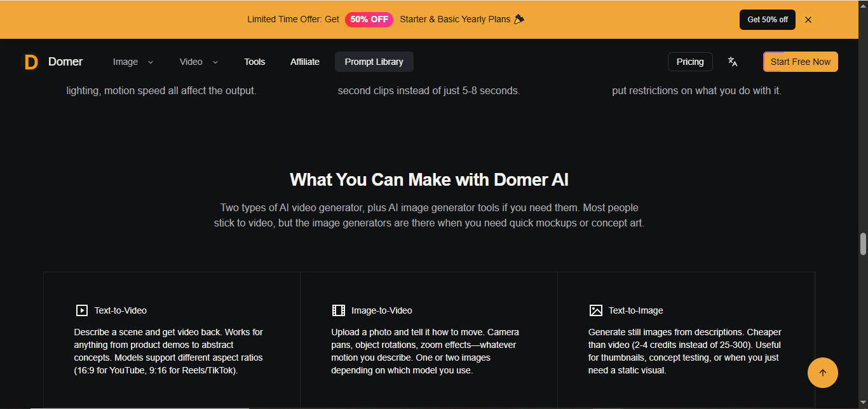Click the Domer brand name text
This screenshot has height=409, width=868.
pos(65,62)
